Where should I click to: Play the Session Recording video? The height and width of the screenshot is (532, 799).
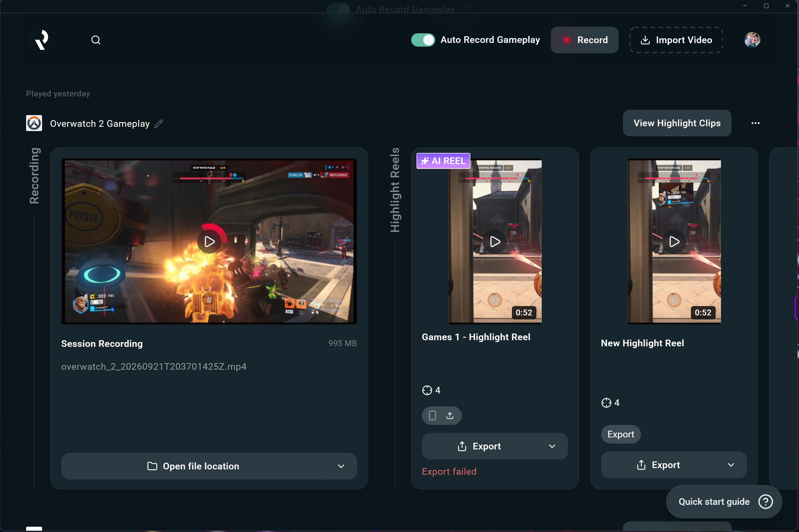[209, 242]
